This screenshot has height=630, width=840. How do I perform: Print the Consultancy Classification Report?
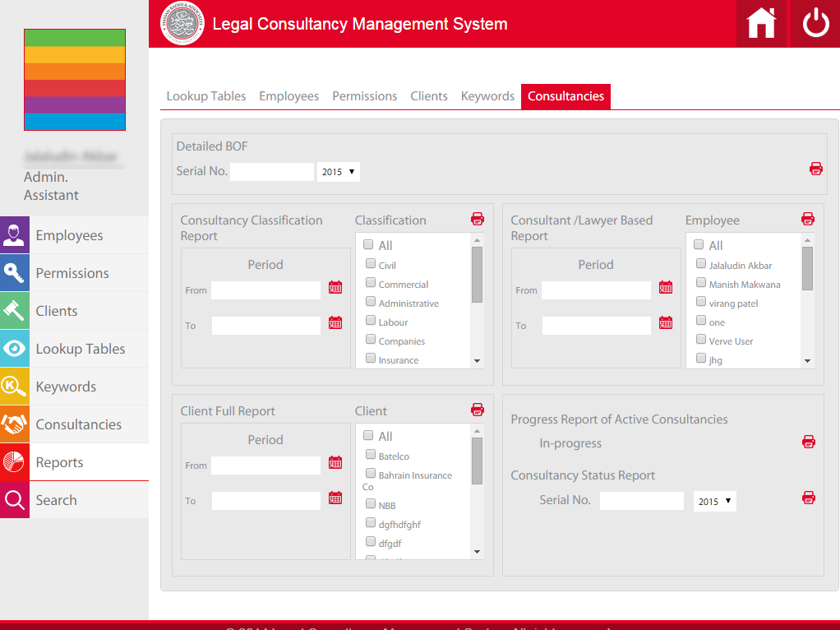(x=478, y=219)
